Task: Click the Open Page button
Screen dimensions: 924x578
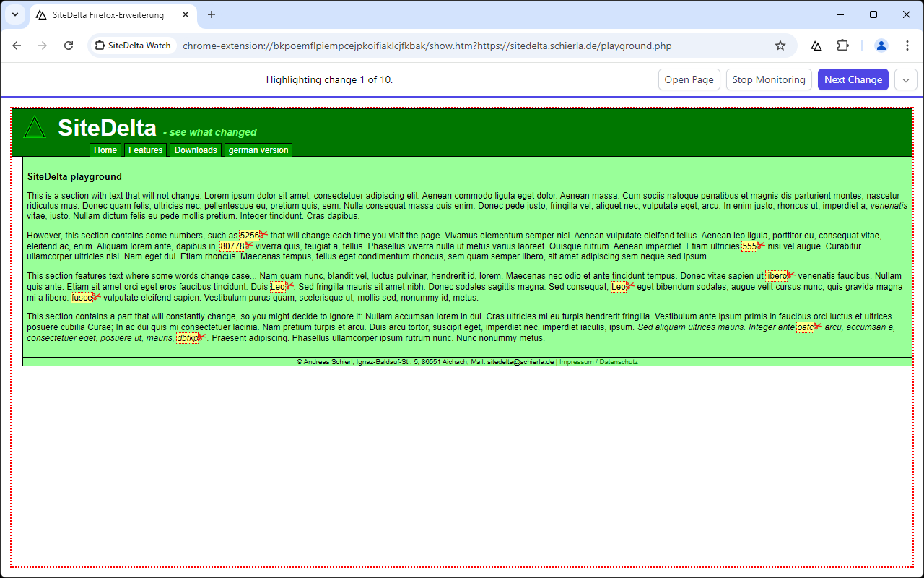Action: (x=689, y=79)
